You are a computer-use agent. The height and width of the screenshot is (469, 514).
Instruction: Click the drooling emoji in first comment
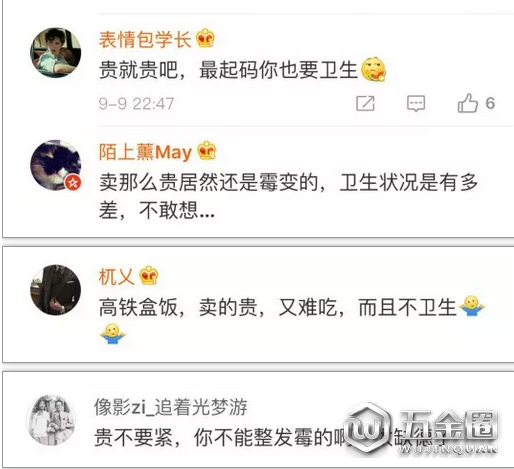coord(373,69)
